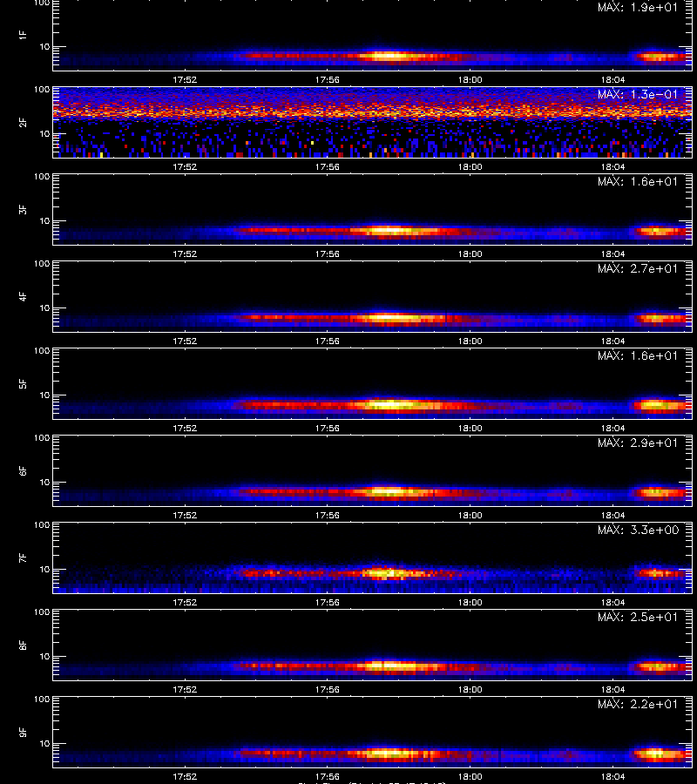Click the MAX: 1.6e+01 label in panel 5F

(x=638, y=355)
